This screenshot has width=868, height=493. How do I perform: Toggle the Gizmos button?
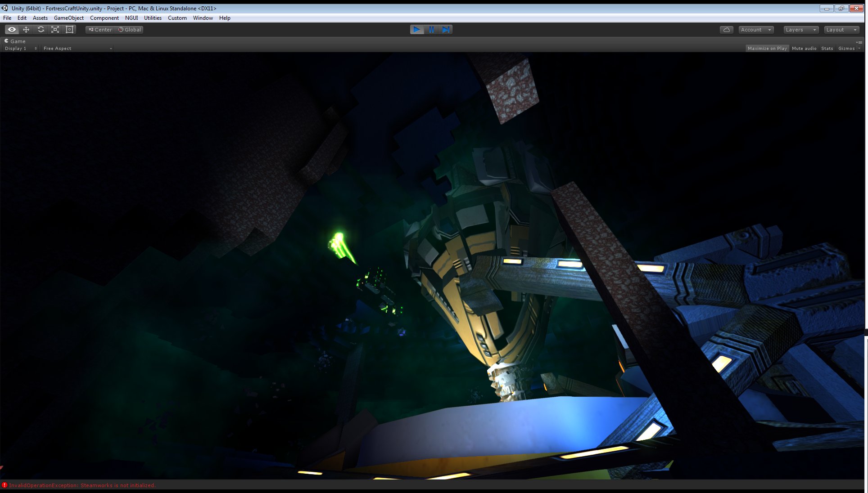[x=846, y=49]
